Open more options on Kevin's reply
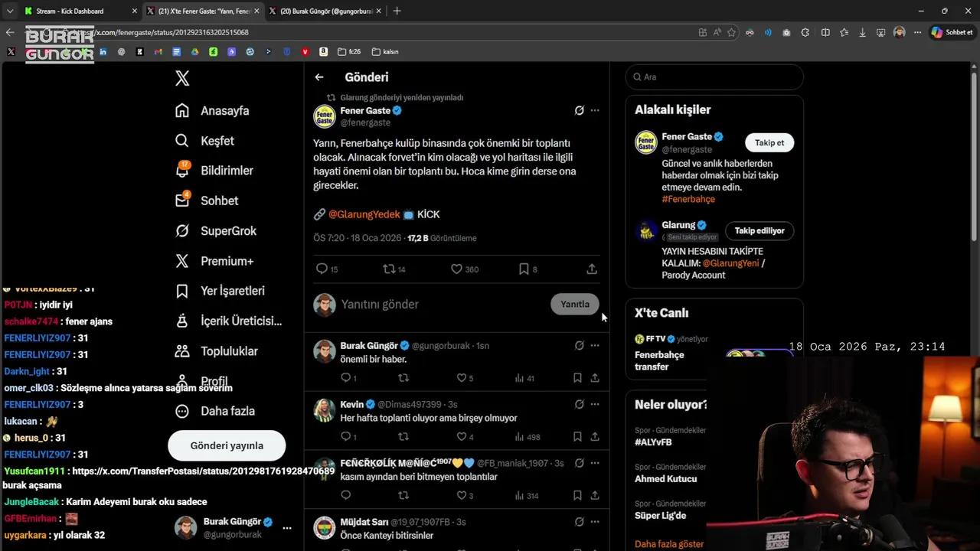 pyautogui.click(x=595, y=404)
